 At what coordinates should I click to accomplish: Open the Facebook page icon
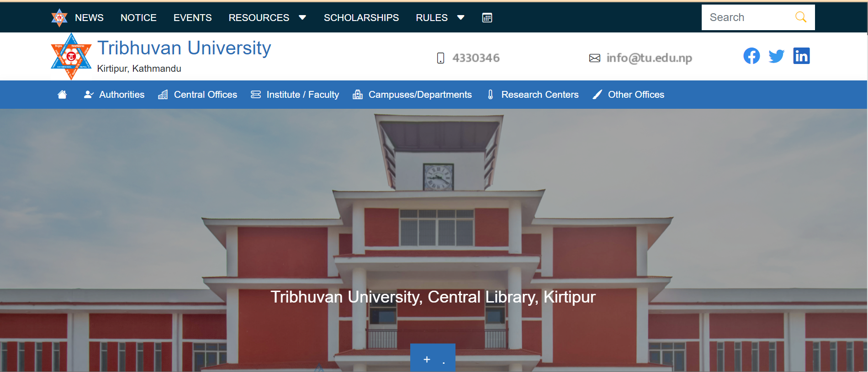pyautogui.click(x=752, y=56)
